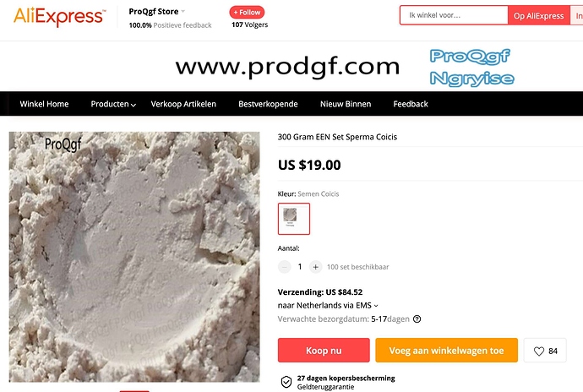
Task: Click the ProQgf Ngryise banner logo
Action: point(471,68)
